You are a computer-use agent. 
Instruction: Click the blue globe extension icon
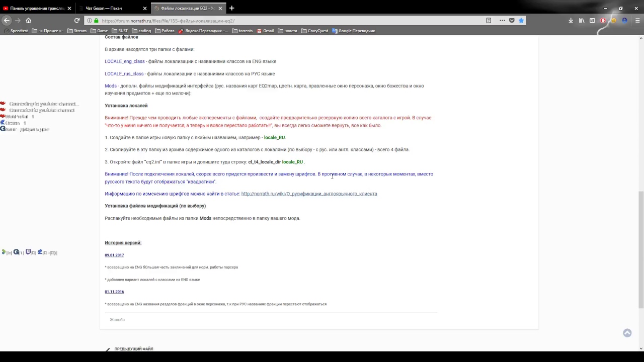click(624, 21)
